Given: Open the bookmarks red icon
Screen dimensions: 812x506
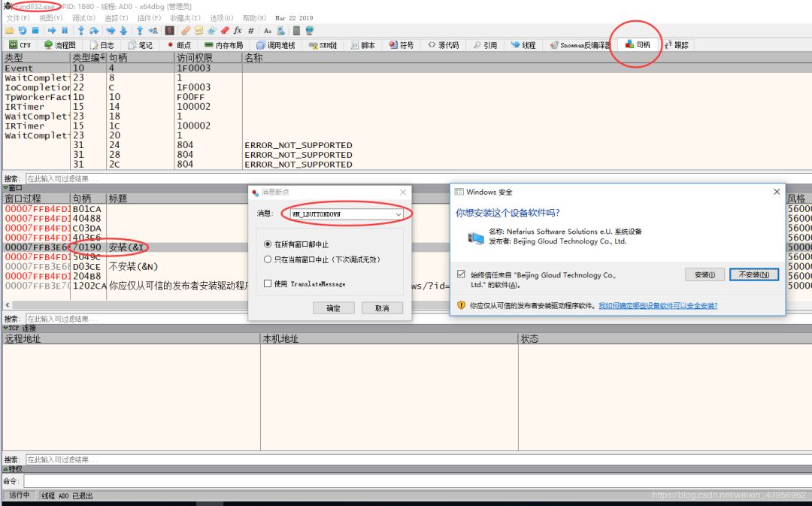Looking at the screenshot, I should coord(225,31).
